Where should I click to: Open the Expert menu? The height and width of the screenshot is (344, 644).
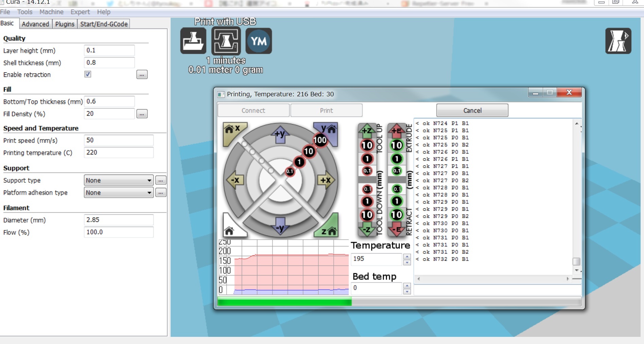80,12
